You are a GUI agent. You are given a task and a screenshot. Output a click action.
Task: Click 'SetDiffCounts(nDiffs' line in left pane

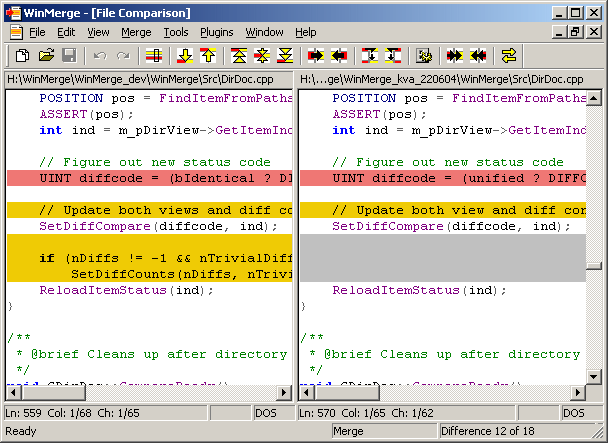click(150, 274)
